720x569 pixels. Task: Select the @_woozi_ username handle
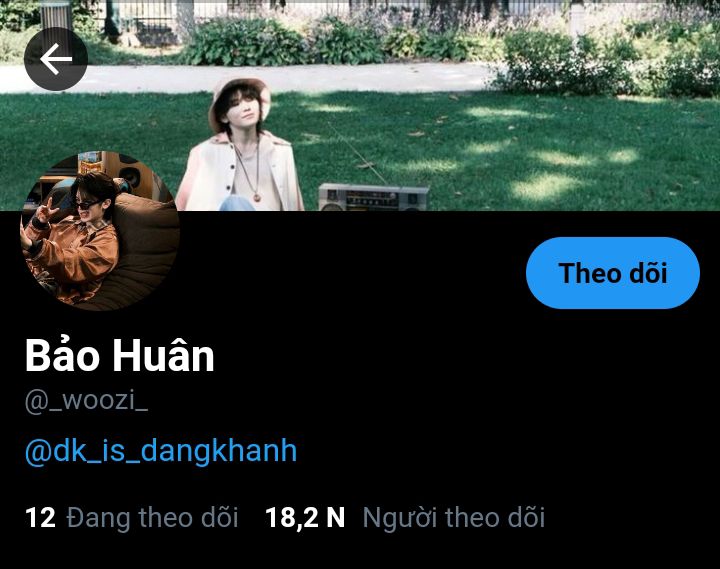pyautogui.click(x=86, y=401)
